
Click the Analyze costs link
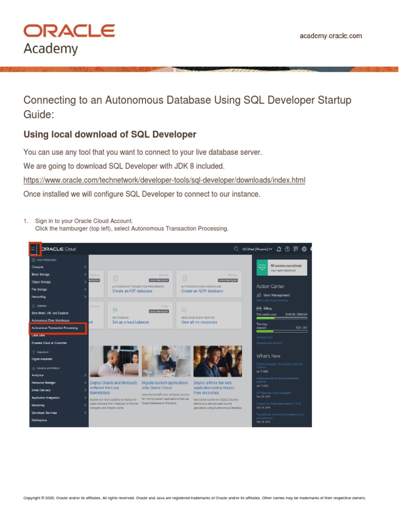coord(264,337)
